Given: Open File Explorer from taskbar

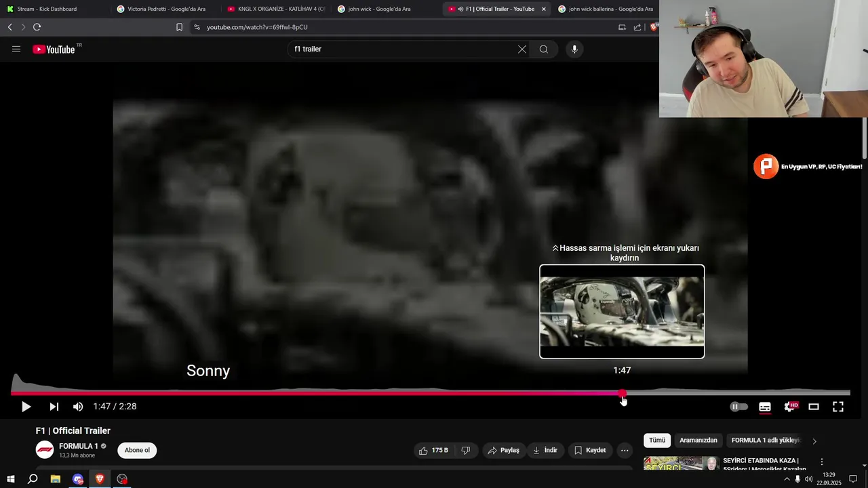Looking at the screenshot, I should (56, 479).
